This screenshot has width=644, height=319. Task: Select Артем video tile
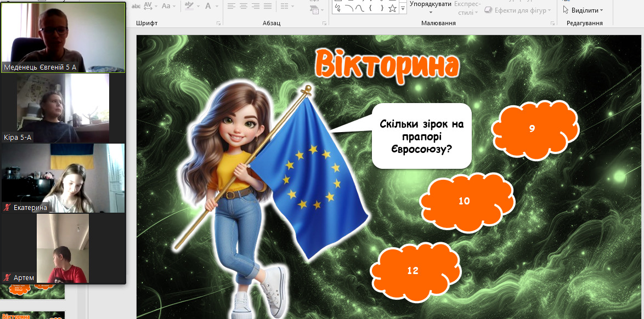[63, 248]
